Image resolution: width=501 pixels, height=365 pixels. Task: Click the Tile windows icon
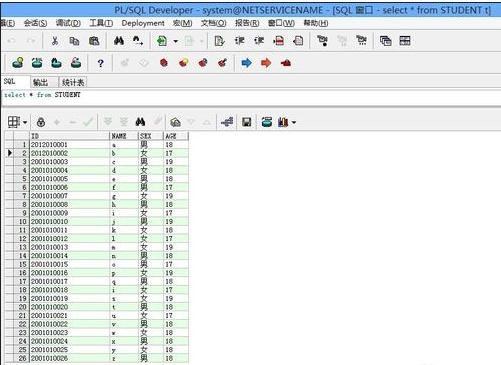tap(405, 41)
